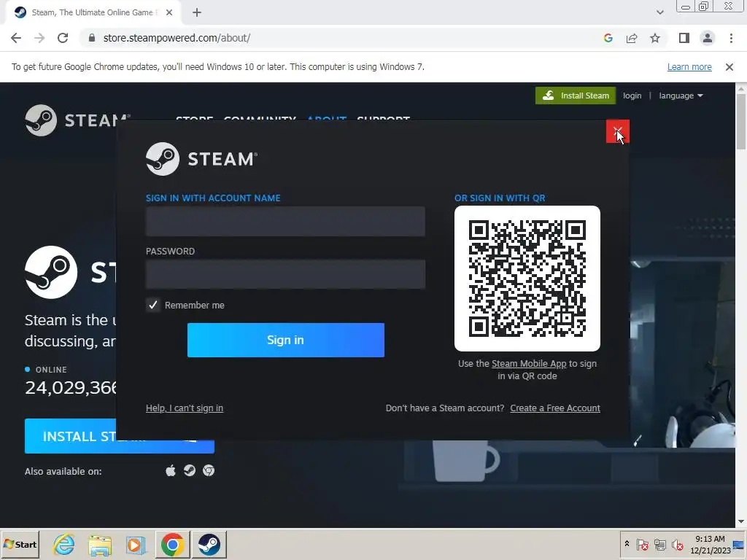The height and width of the screenshot is (560, 747).
Task: Open the taskbar clock and date
Action: [711, 544]
